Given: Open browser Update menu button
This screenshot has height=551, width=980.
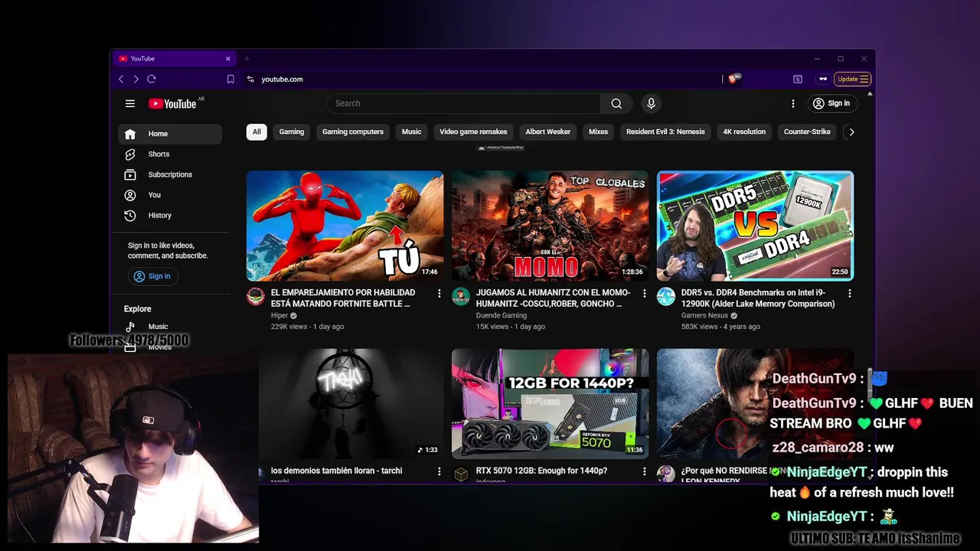Looking at the screenshot, I should [852, 79].
